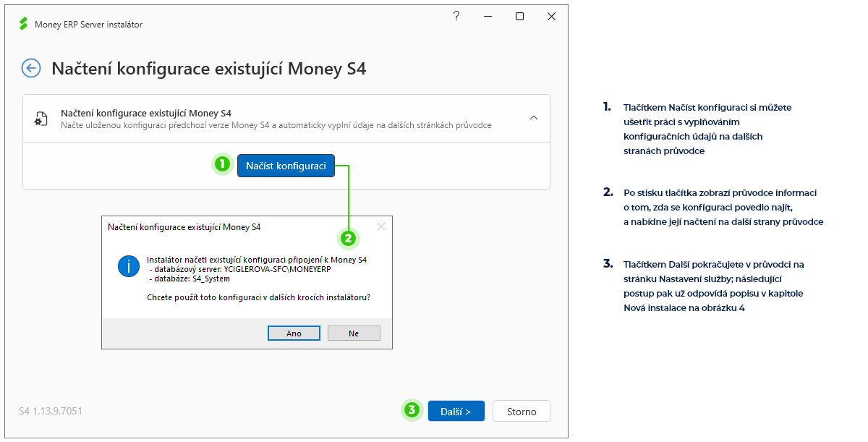The image size is (868, 442).
Task: Click description 'Načte uloženou konfiguraci předchozí verze'
Action: click(x=276, y=125)
